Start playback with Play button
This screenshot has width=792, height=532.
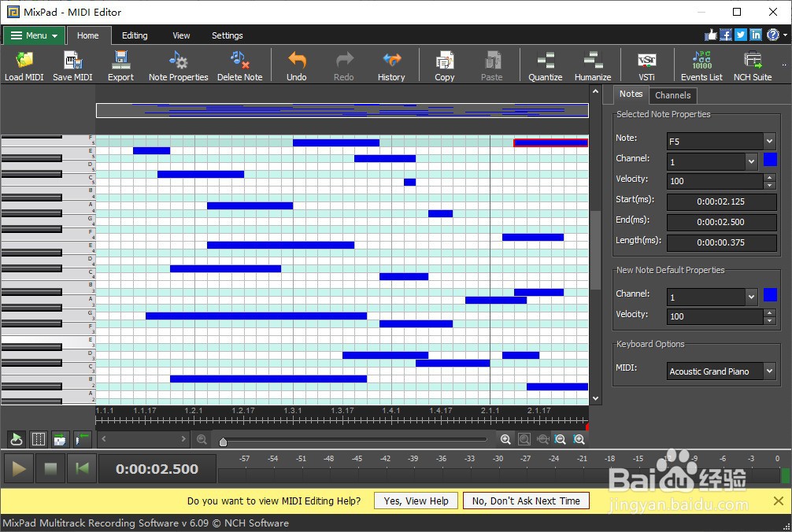pos(19,468)
